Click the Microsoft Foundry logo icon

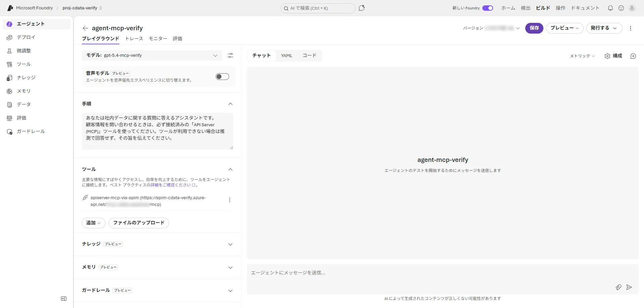coord(10,8)
